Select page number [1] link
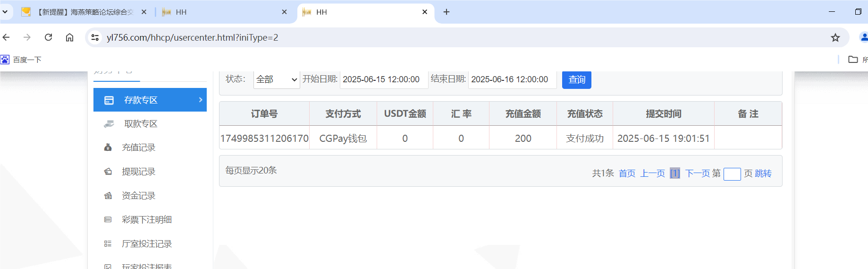 point(675,173)
